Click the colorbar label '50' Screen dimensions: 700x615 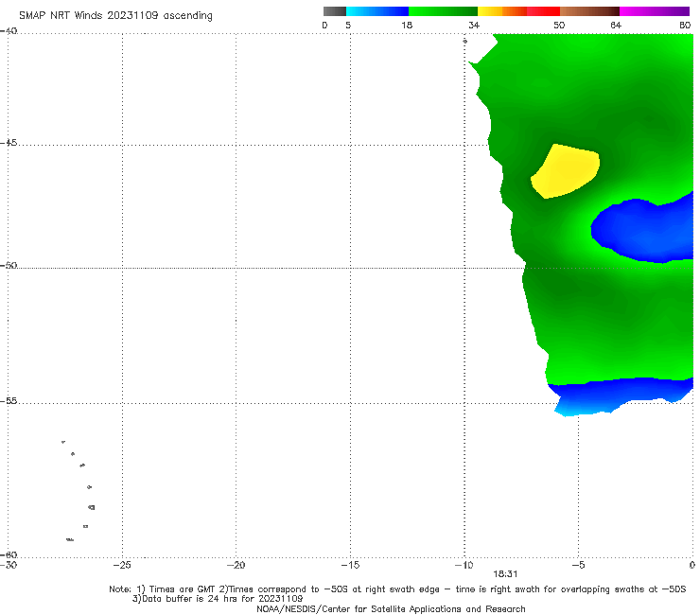tap(559, 25)
